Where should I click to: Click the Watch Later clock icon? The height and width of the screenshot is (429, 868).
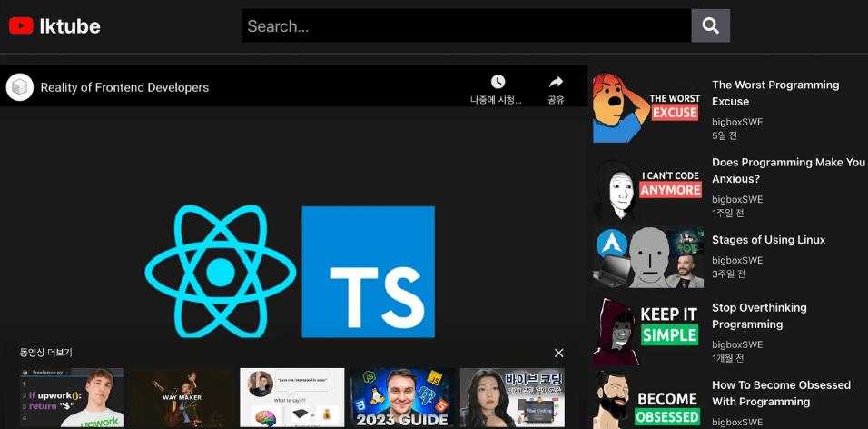click(498, 82)
